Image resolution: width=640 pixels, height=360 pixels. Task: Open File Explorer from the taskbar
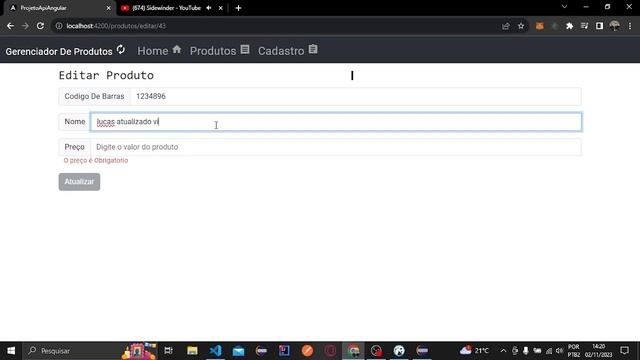[192, 351]
